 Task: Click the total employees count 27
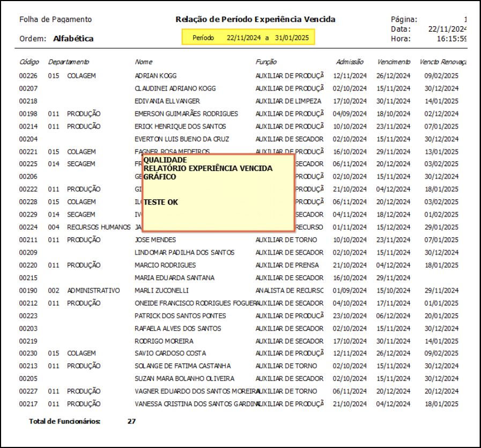coord(131,421)
